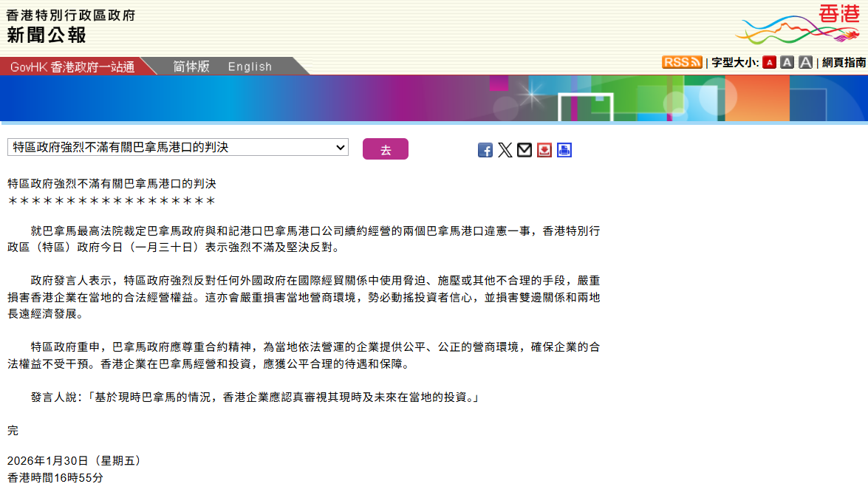Select the medium A font size icon
Screen dimensions: 868x495
787,62
